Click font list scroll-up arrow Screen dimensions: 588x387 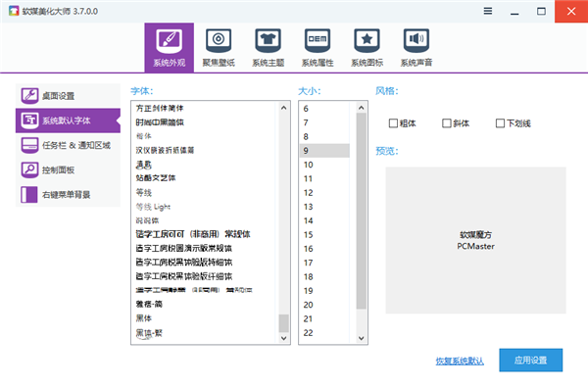[284, 108]
